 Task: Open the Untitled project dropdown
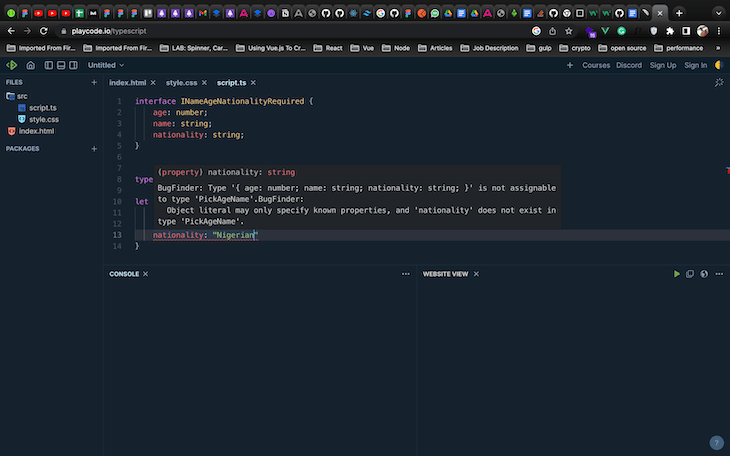click(x=106, y=65)
